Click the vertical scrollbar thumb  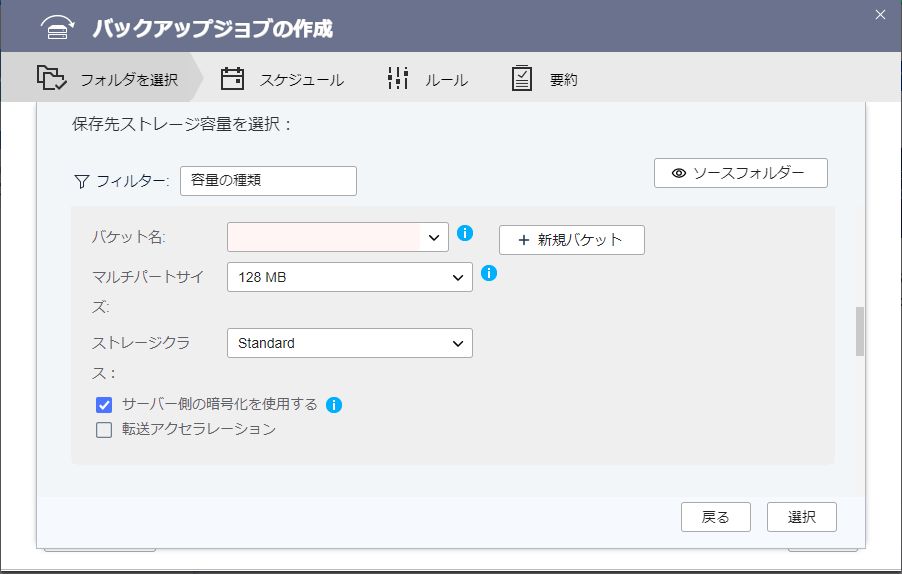pyautogui.click(x=860, y=331)
